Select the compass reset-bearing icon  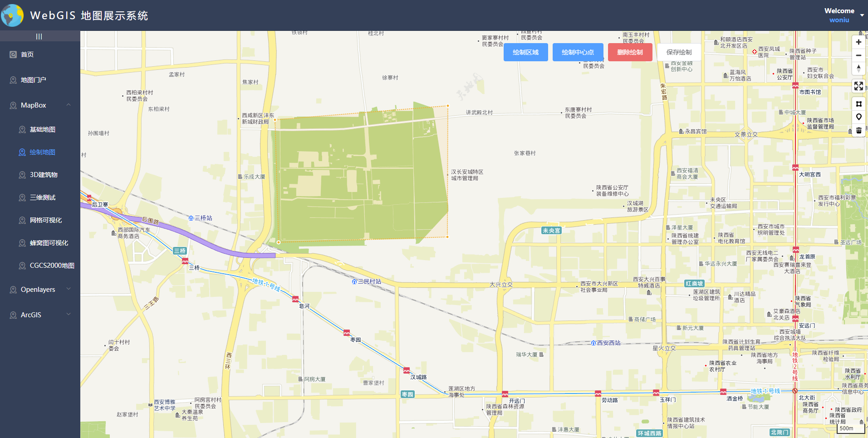[x=858, y=69]
